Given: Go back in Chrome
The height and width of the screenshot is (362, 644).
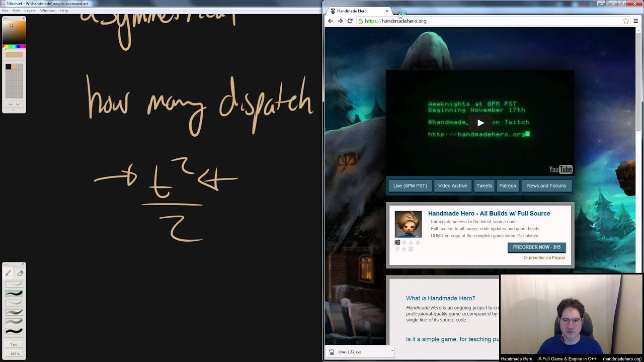Looking at the screenshot, I should click(331, 21).
